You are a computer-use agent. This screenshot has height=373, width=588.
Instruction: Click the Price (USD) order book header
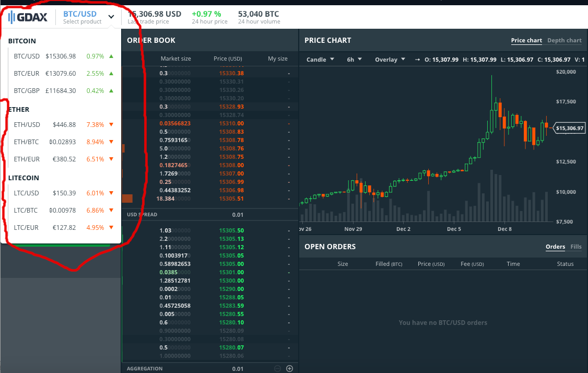coord(228,59)
